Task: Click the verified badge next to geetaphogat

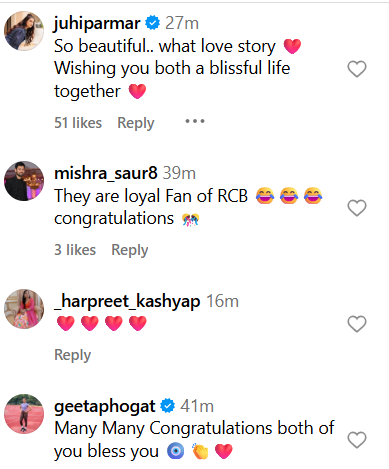Action: [168, 406]
